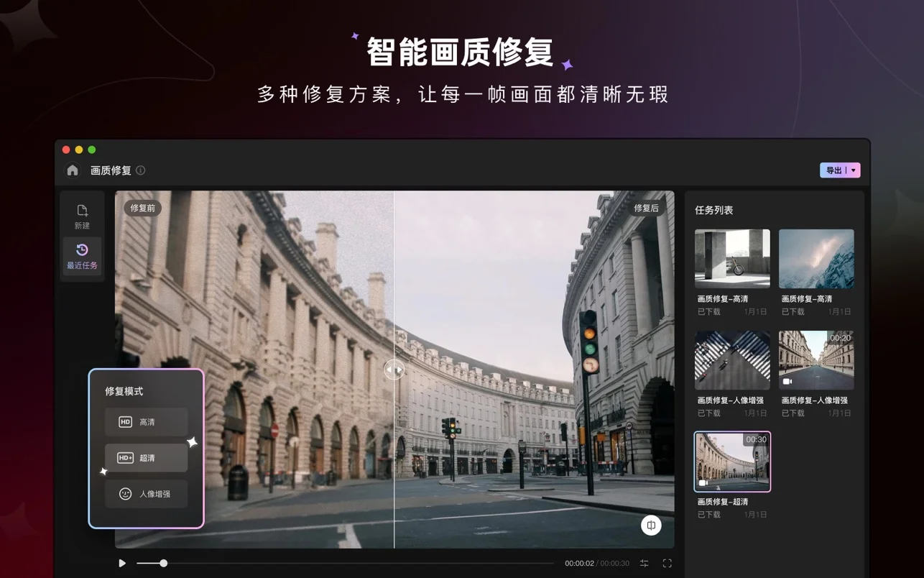
Task: Open crosswalk 画质修复-人像增强 thumbnail
Action: click(732, 360)
